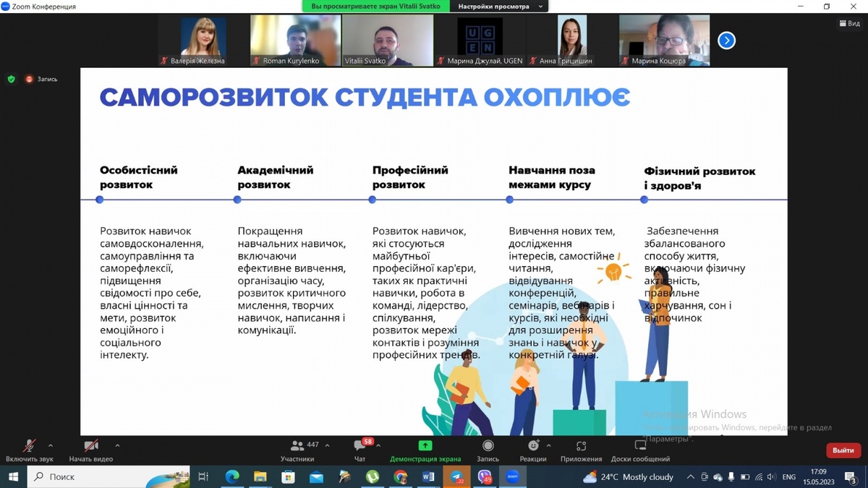Show hidden system tray icons
The width and height of the screenshot is (868, 488).
click(x=690, y=477)
